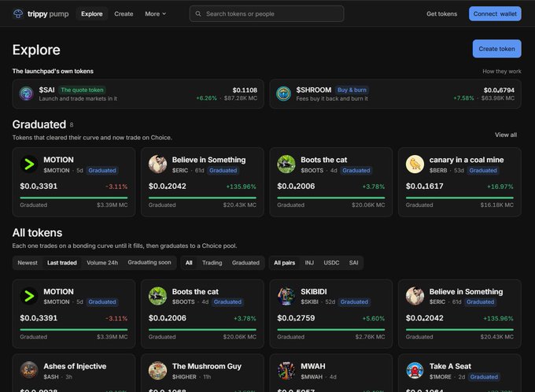Viewport: 535px width, 392px height.
Task: Click MOTION avatar in All tokens list
Action: coord(29,296)
